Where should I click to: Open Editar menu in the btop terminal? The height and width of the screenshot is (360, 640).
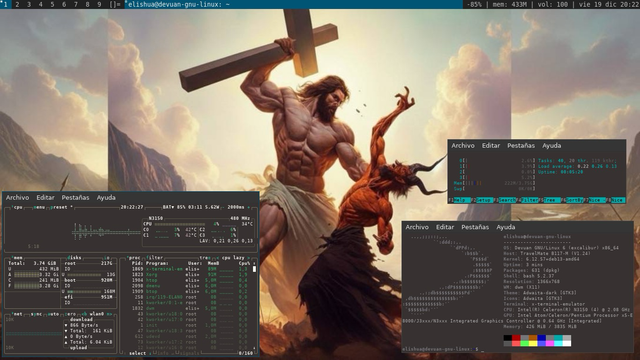pos(45,198)
